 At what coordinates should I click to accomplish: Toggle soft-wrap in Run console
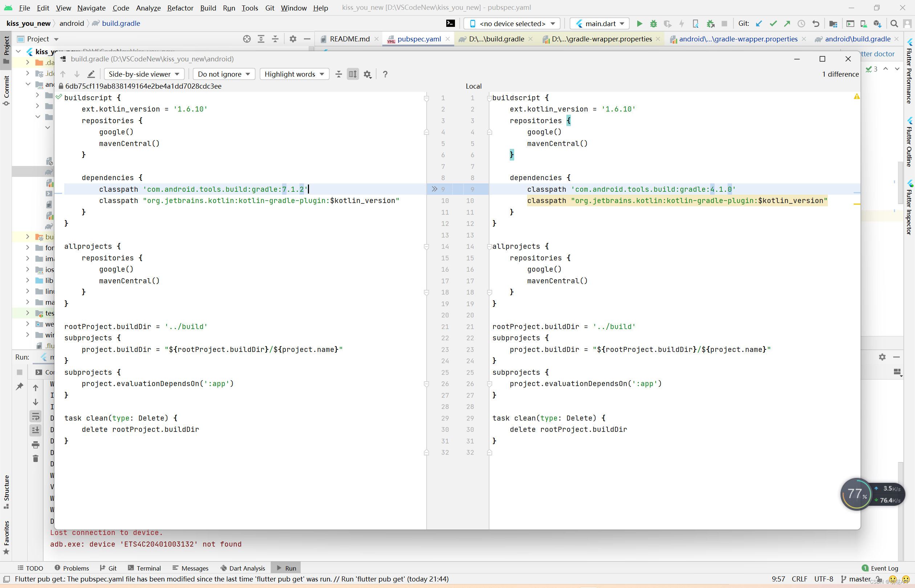pos(36,416)
